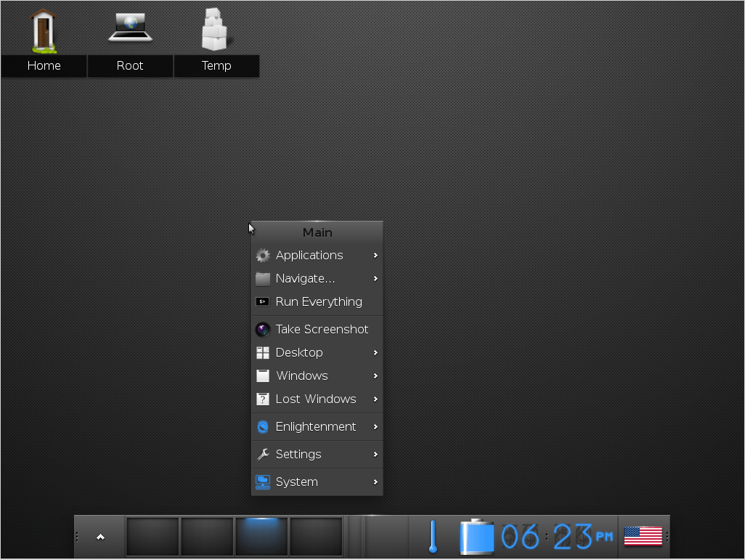This screenshot has height=560, width=745.
Task: Expand the Settings submenu arrow
Action: pos(375,454)
